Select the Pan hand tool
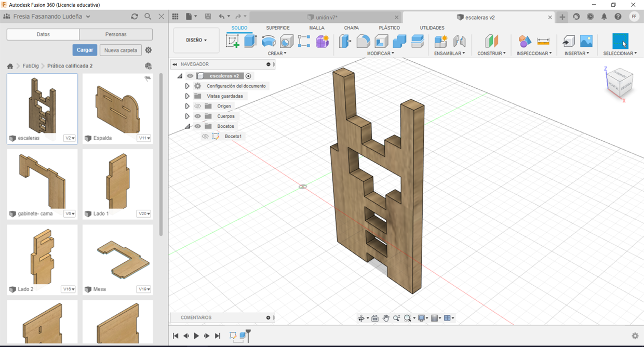644x347 pixels. coord(386,318)
